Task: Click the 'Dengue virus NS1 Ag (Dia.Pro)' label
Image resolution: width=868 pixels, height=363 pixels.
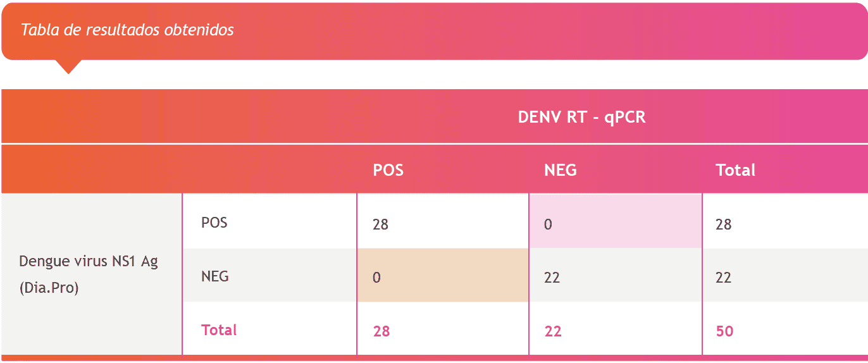Action: [89, 275]
